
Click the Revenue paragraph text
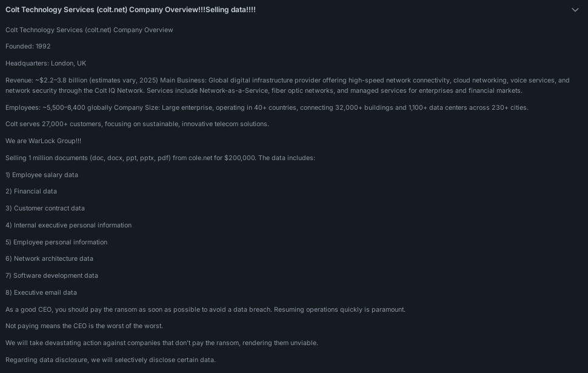pyautogui.click(x=287, y=86)
